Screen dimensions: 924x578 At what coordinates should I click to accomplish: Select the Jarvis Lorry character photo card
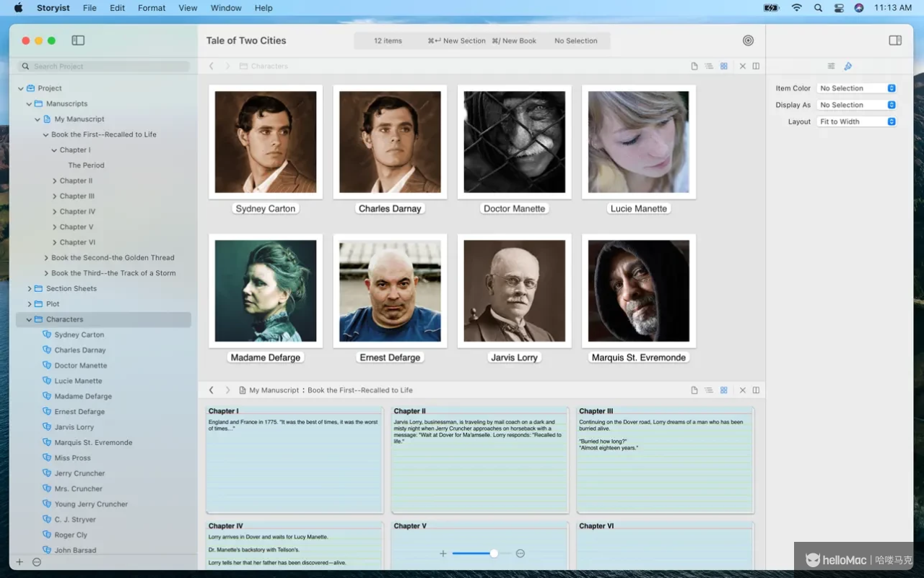(514, 290)
